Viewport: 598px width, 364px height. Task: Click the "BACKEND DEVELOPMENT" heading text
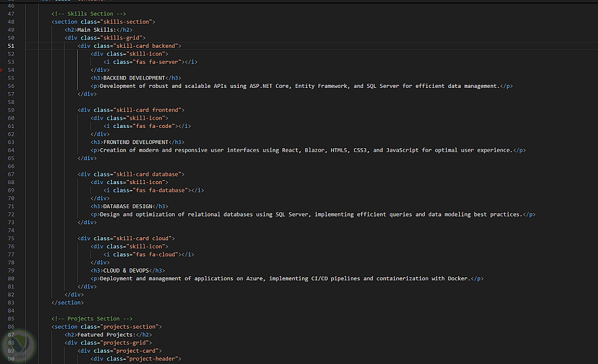[134, 78]
